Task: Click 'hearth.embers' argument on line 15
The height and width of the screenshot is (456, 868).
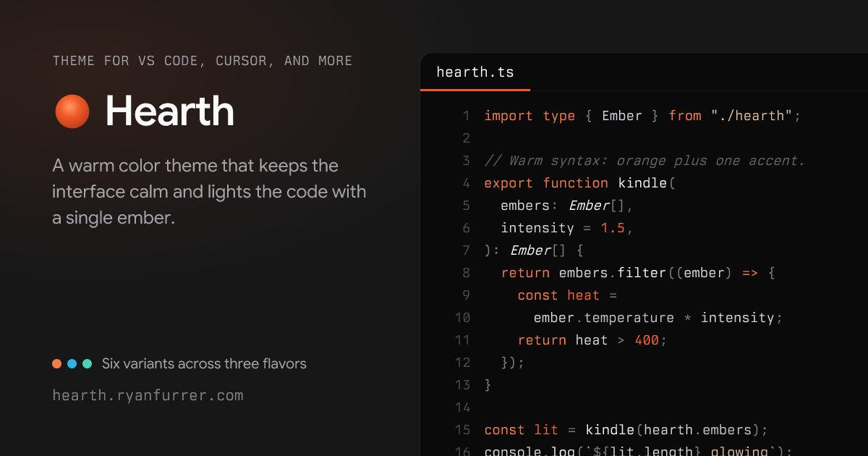Action: (x=697, y=430)
